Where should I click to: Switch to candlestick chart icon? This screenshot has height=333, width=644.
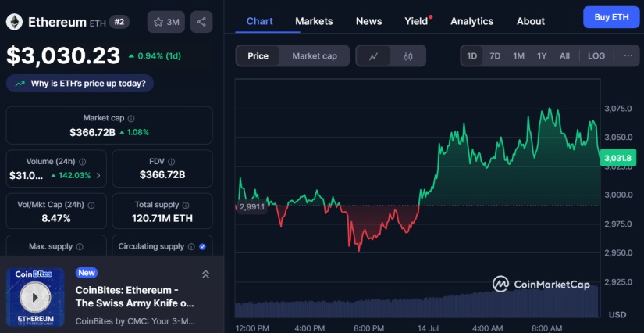tap(407, 56)
